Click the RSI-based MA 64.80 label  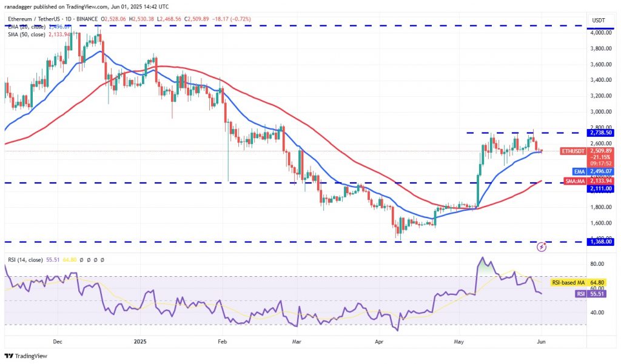pos(579,282)
